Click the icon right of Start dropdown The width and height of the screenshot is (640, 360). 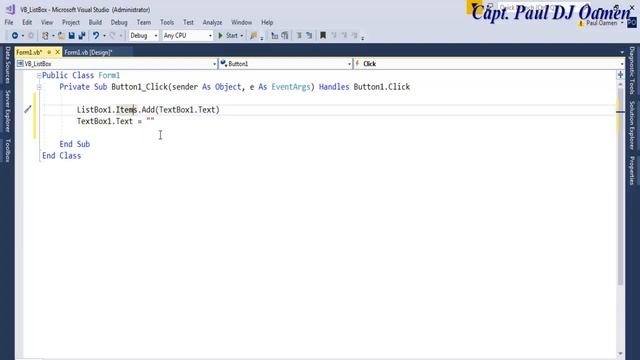pos(254,36)
